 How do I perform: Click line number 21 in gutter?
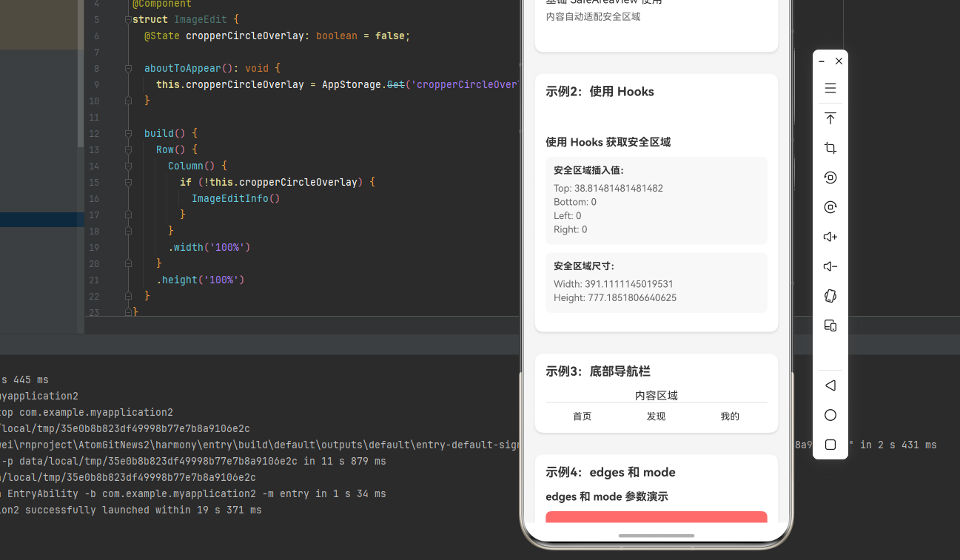[x=93, y=280]
